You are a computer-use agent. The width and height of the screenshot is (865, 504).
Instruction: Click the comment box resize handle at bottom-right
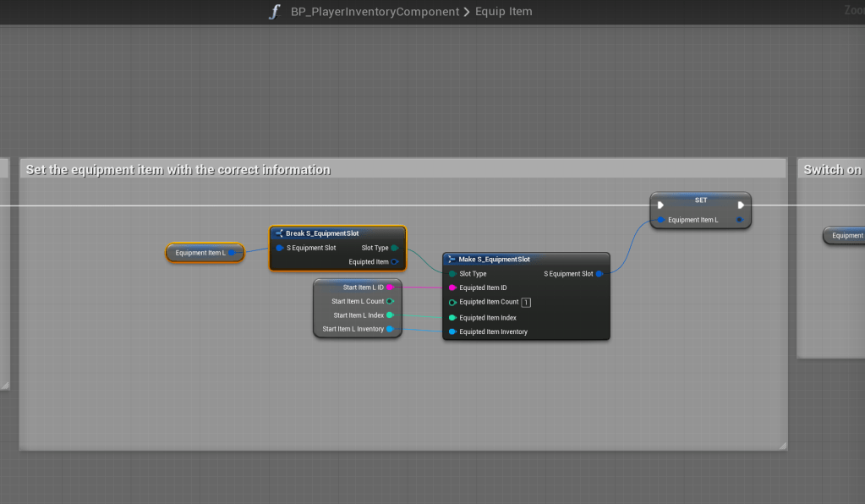coord(782,446)
